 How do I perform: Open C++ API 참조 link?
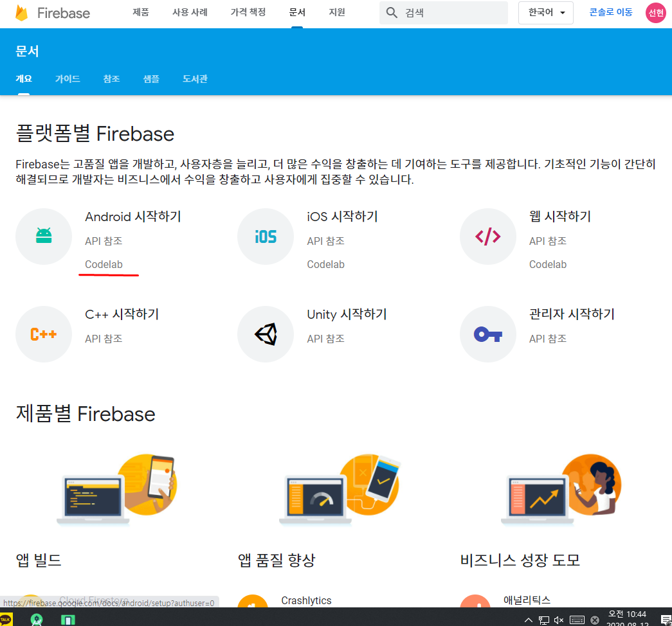pos(104,339)
